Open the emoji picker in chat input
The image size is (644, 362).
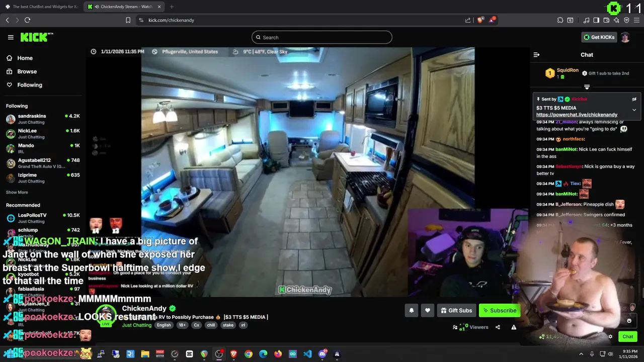coord(629,321)
